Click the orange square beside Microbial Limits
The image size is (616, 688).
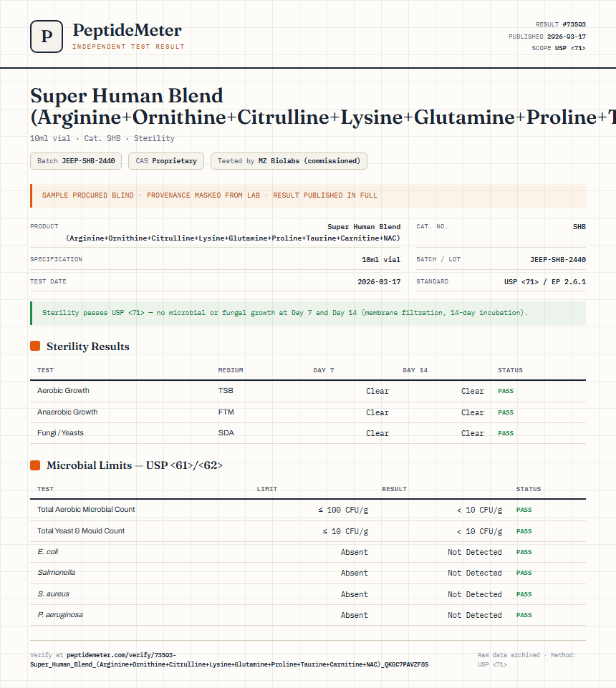pos(35,465)
